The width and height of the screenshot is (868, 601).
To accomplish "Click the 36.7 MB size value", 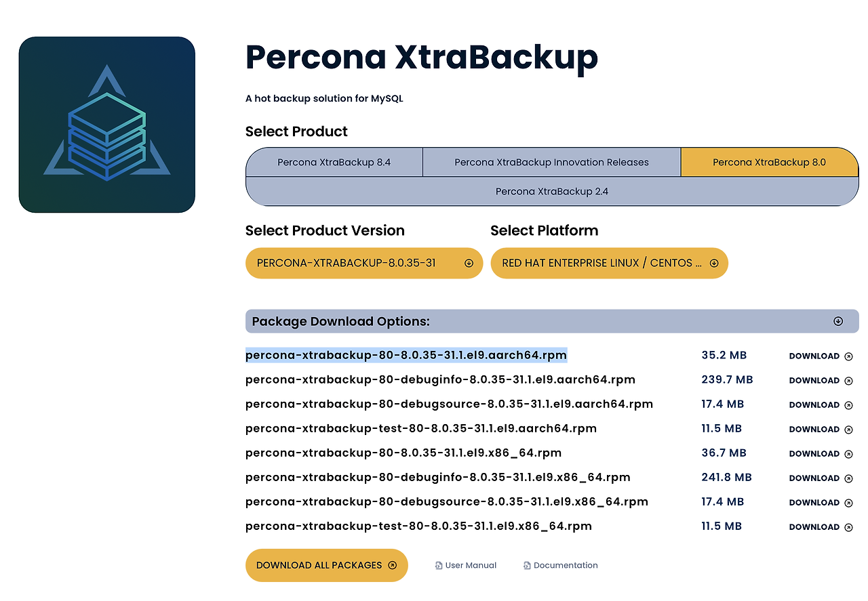I will tap(724, 453).
